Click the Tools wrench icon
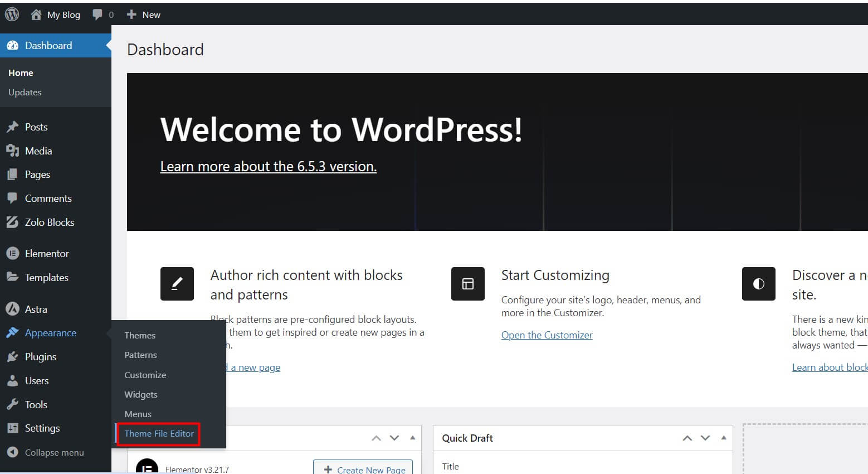The width and height of the screenshot is (868, 474). 12,404
